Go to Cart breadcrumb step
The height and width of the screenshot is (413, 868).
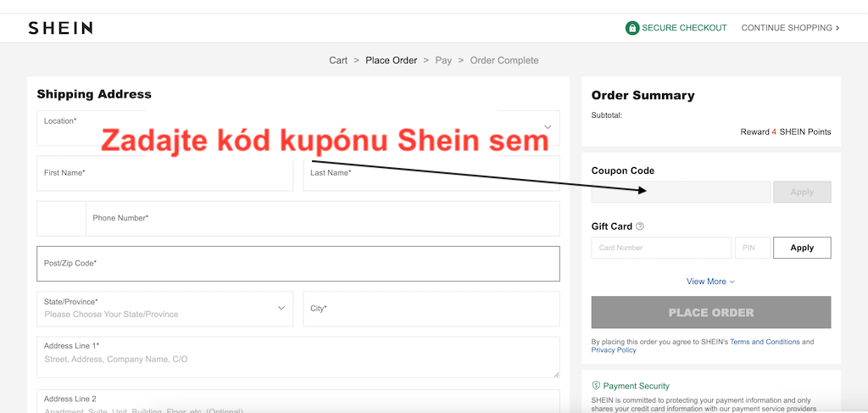pos(338,60)
